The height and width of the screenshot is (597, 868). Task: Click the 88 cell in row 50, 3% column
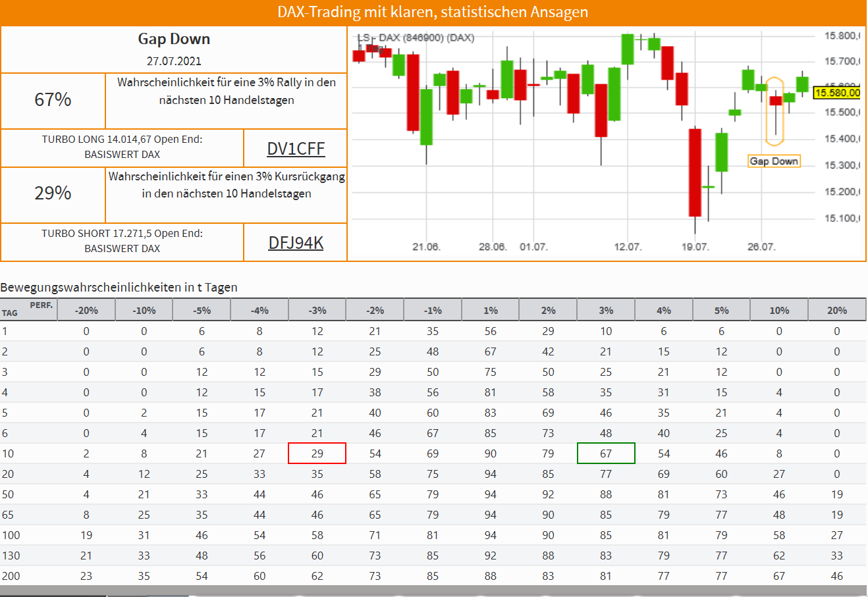606,494
